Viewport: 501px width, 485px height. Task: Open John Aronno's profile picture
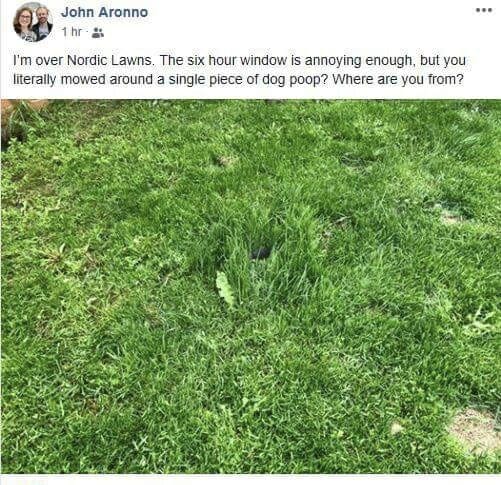(33, 22)
